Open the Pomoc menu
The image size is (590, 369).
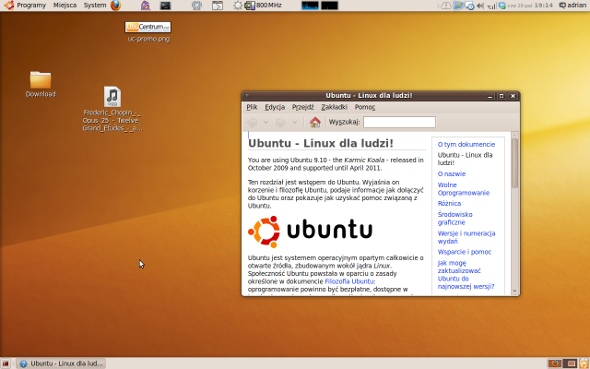[x=365, y=107]
